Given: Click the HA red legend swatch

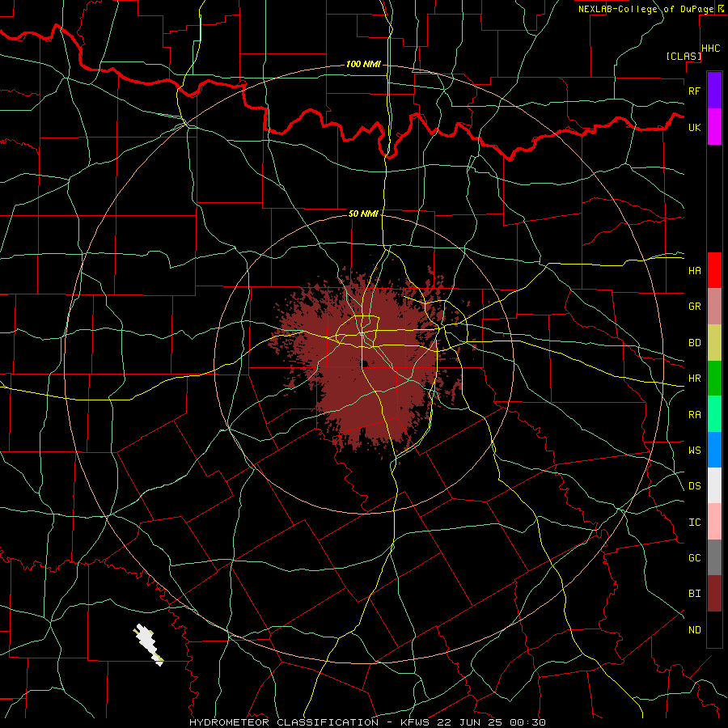Looking at the screenshot, I should pyautogui.click(x=714, y=270).
